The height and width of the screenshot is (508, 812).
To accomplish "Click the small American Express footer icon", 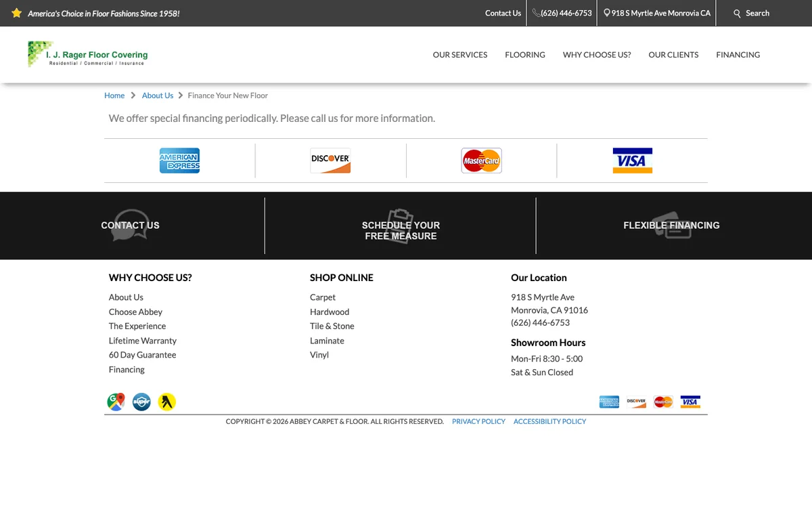I will tap(609, 402).
